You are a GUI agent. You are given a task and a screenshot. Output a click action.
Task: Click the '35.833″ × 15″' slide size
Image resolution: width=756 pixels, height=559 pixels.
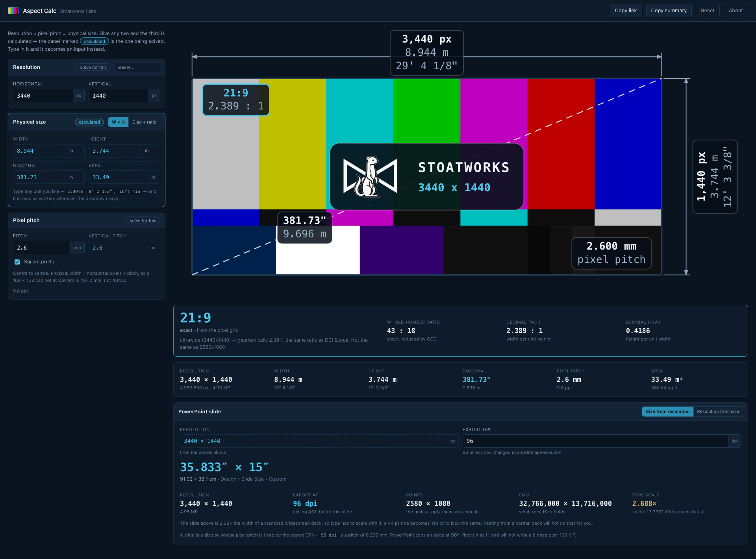click(224, 467)
